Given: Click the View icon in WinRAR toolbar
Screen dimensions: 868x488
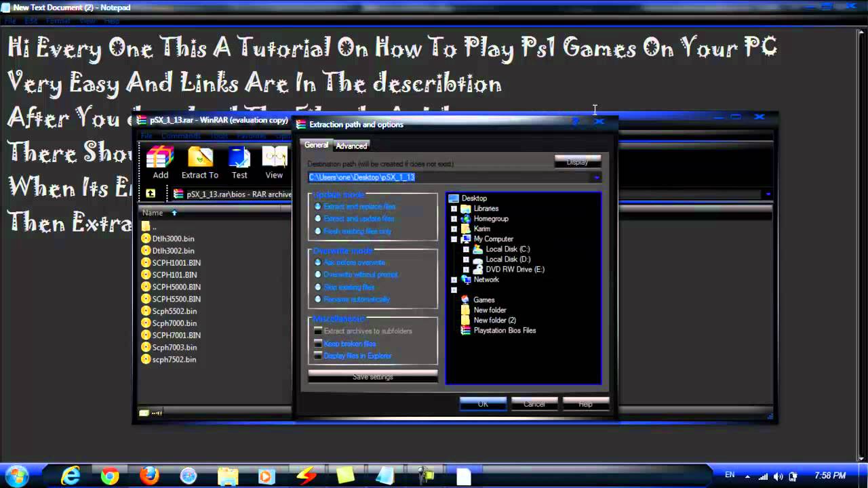Looking at the screenshot, I should (274, 163).
